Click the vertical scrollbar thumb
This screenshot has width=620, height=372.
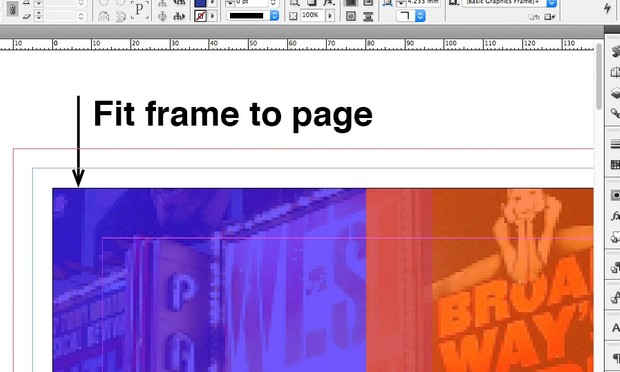coord(599,76)
